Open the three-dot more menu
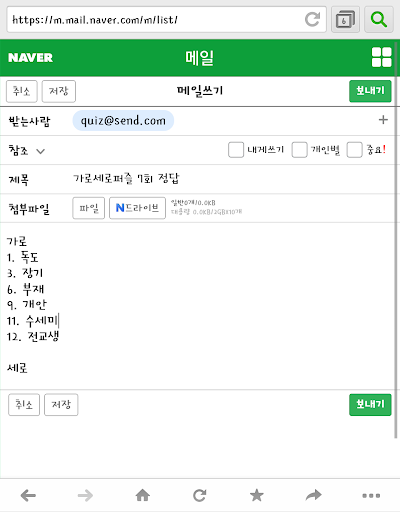 tap(371, 496)
